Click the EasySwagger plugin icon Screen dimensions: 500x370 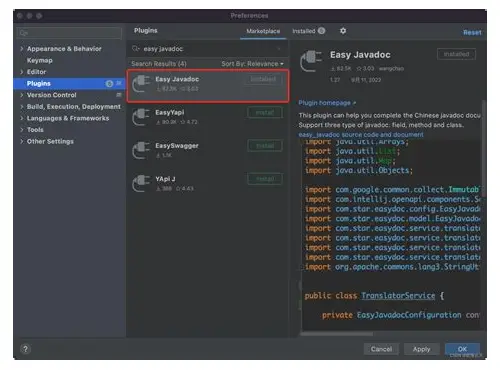(x=141, y=150)
